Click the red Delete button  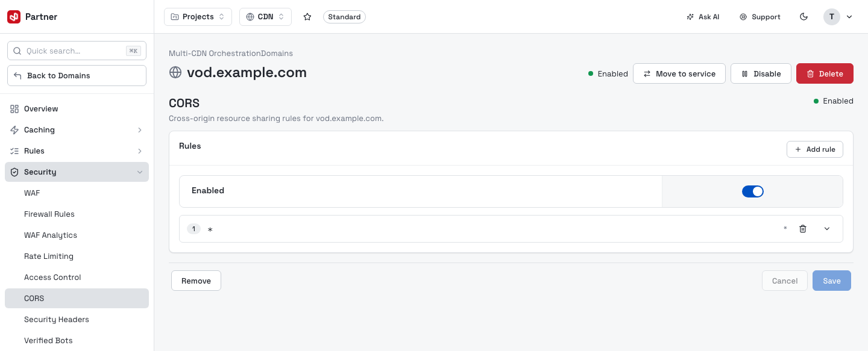(x=825, y=73)
